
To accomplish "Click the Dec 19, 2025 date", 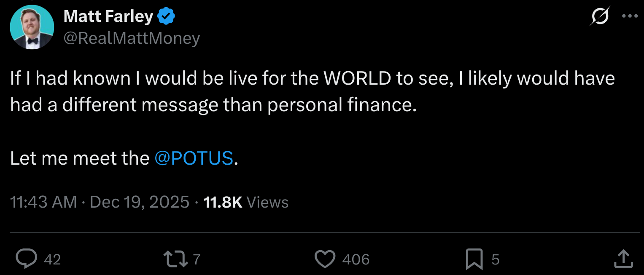I will coord(140,202).
